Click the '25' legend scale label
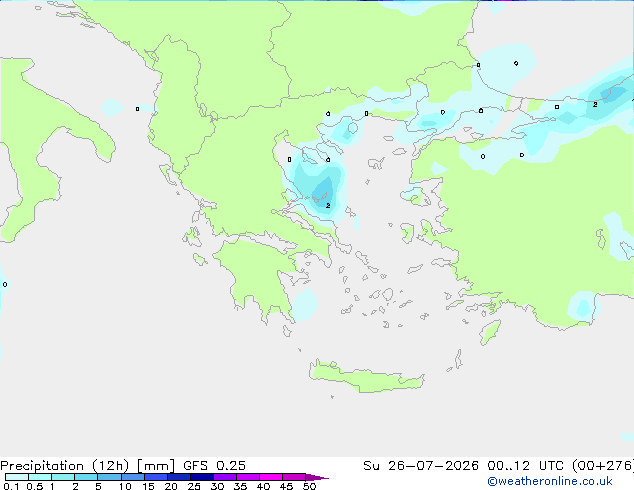 194,486
